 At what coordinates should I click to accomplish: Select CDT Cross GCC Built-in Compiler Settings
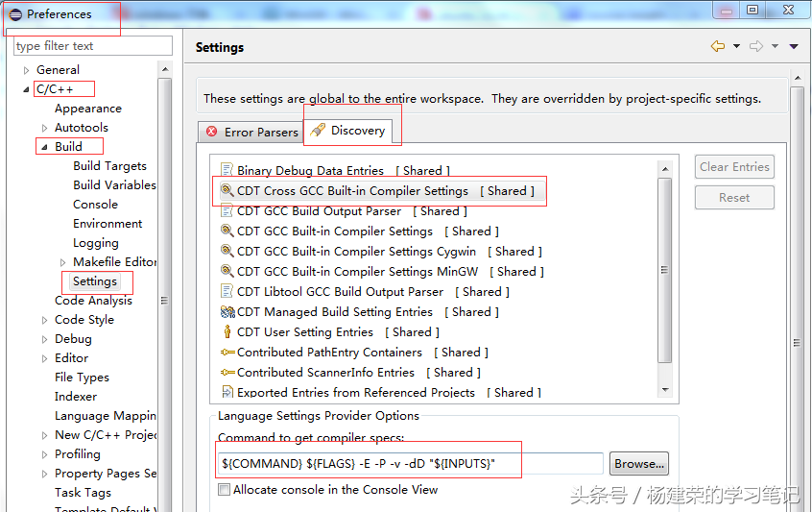385,191
